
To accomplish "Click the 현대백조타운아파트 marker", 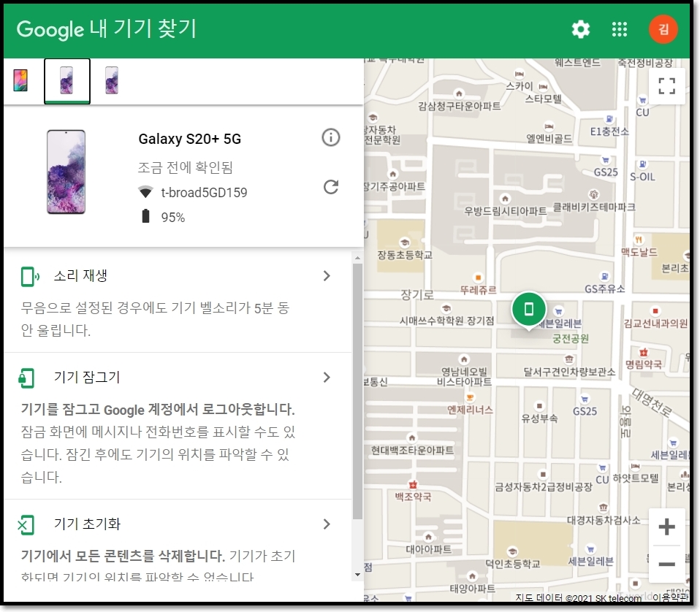I will click(412, 437).
